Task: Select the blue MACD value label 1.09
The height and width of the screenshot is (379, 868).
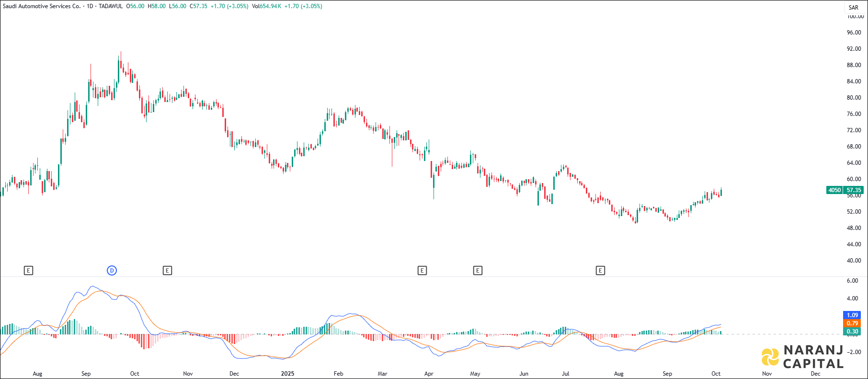Action: click(x=852, y=315)
